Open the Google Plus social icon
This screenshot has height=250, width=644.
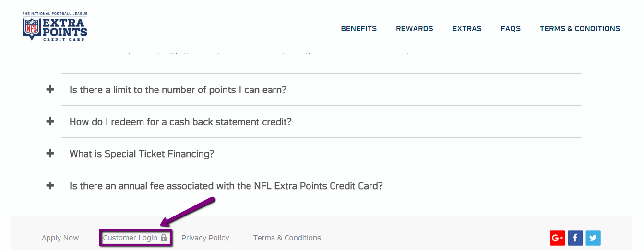(558, 238)
